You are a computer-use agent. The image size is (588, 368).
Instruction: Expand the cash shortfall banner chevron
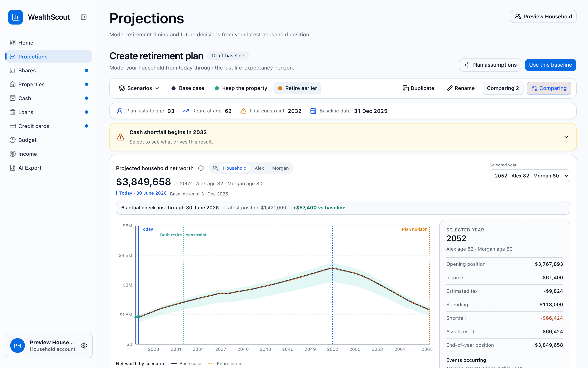566,137
